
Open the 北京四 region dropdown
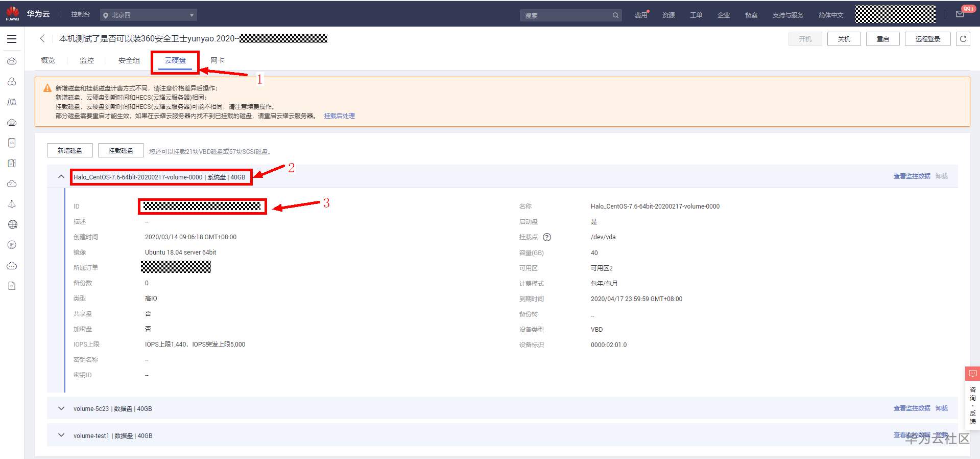pyautogui.click(x=148, y=15)
